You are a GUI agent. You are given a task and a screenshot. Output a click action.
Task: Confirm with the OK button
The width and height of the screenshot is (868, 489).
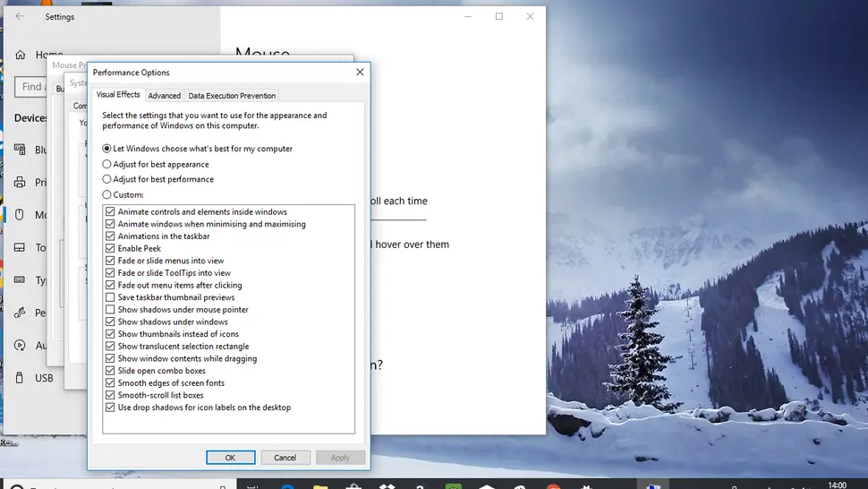(x=230, y=458)
